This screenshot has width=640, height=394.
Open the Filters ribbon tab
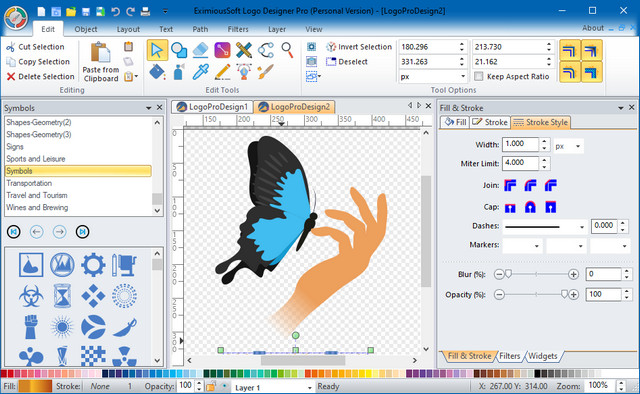tap(238, 29)
